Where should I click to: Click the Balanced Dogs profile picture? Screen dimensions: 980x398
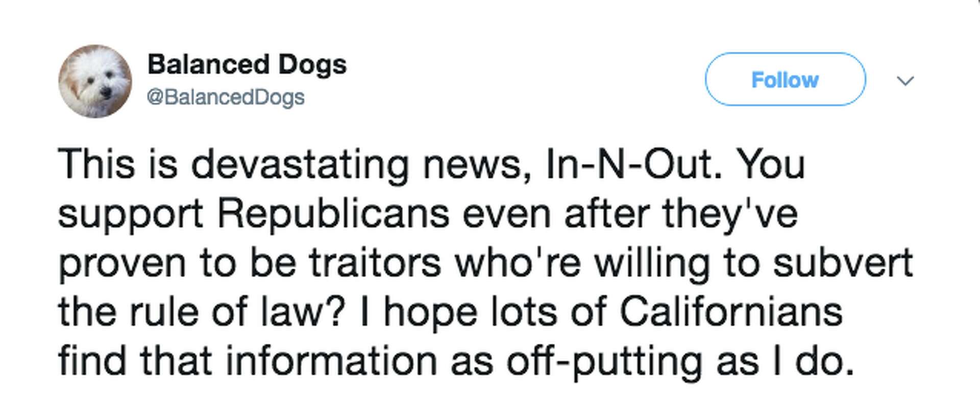click(x=97, y=79)
